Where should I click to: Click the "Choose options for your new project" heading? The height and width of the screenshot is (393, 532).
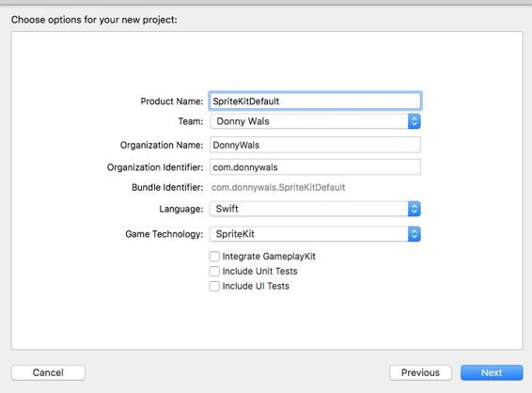click(94, 20)
